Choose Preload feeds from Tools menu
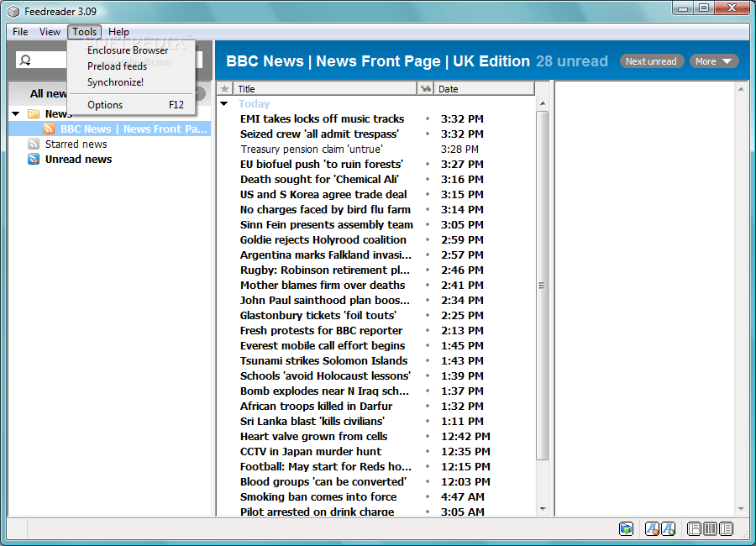Screen dimensions: 756x546 pyautogui.click(x=132, y=66)
